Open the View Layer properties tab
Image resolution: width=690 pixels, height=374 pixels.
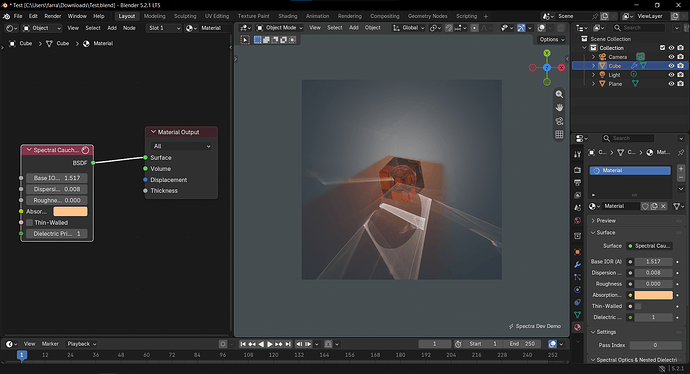click(577, 195)
